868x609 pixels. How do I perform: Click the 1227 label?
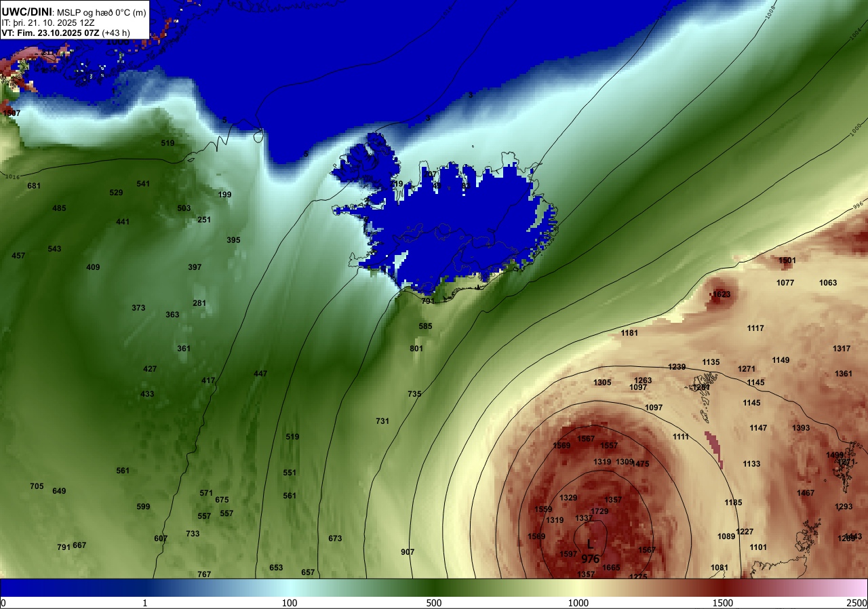[x=745, y=532]
